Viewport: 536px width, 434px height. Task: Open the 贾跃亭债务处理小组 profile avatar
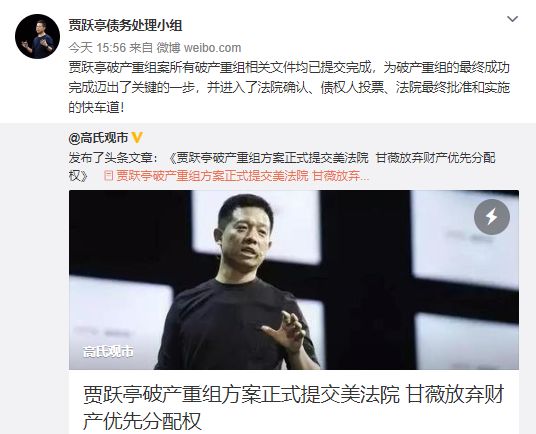[37, 36]
